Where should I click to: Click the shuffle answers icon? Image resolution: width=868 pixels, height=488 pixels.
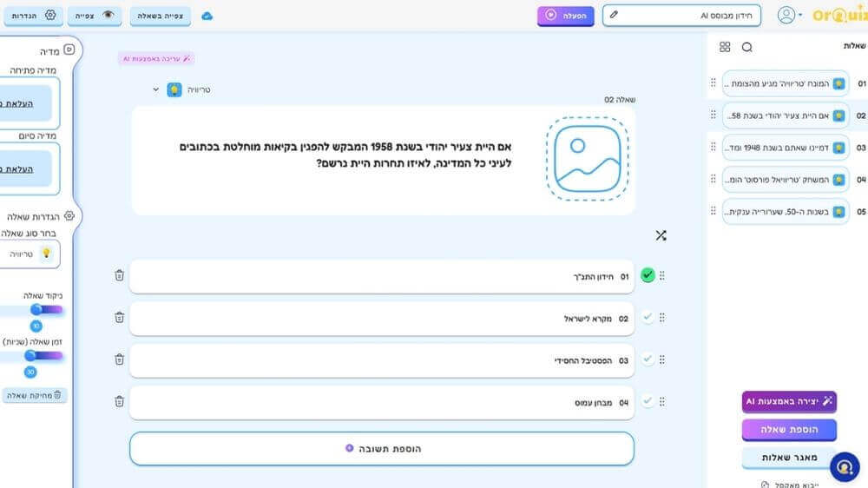(x=661, y=235)
